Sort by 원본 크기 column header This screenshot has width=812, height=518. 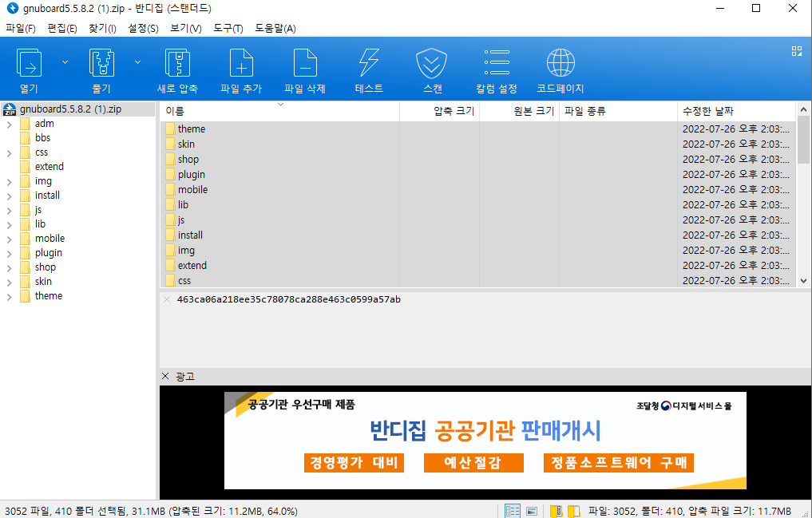[x=520, y=111]
